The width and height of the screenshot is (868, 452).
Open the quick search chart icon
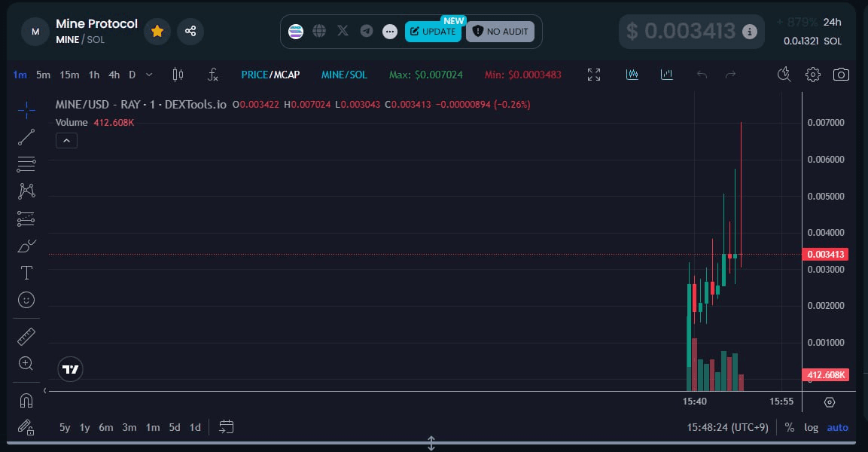point(784,75)
